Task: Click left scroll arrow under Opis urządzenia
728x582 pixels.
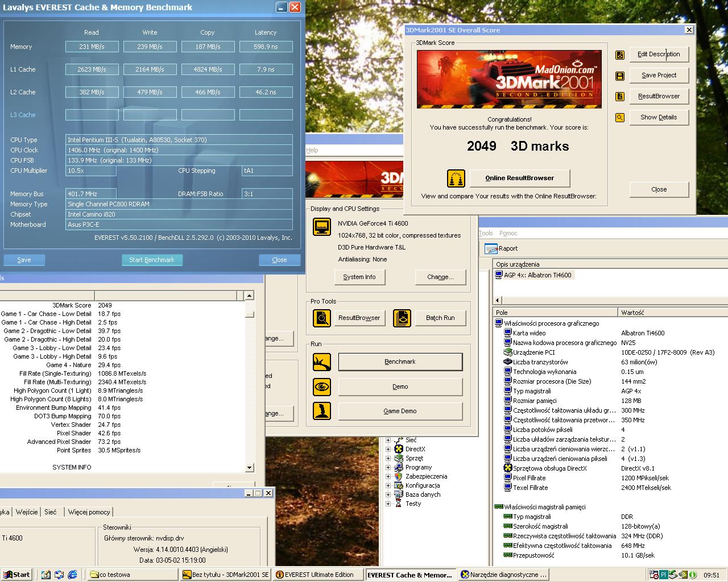Action: (498, 300)
